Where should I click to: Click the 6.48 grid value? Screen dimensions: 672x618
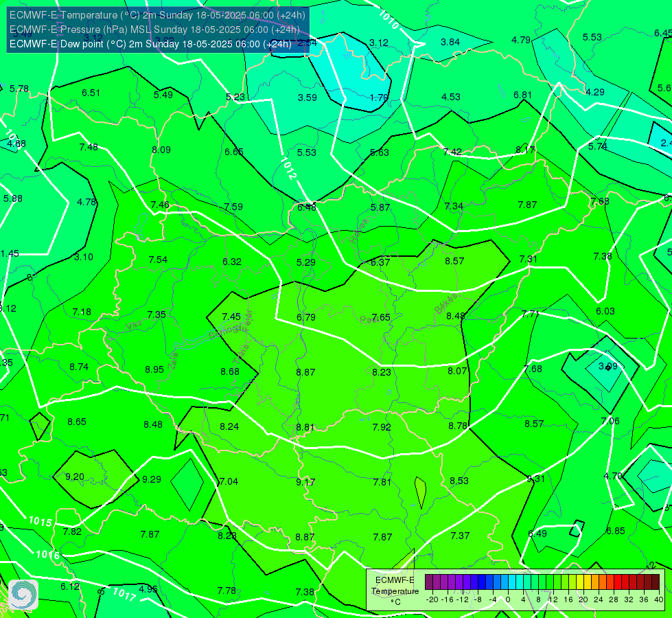pos(307,207)
